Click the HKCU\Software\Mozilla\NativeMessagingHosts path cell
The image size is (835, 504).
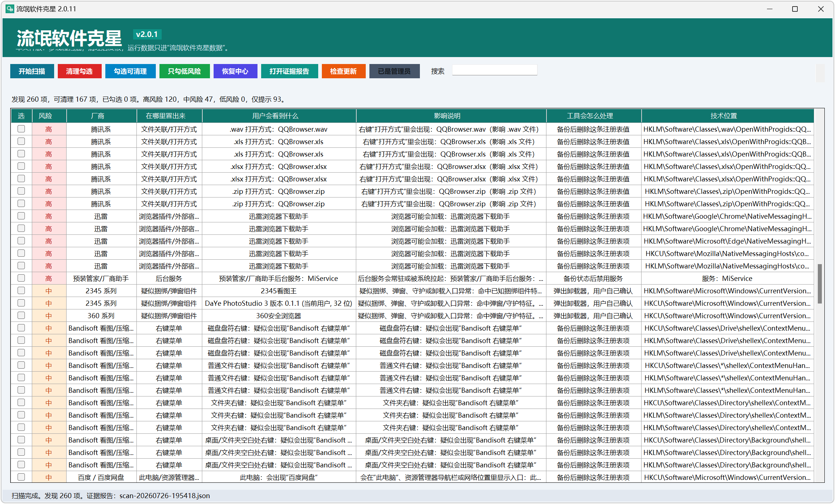pyautogui.click(x=727, y=253)
